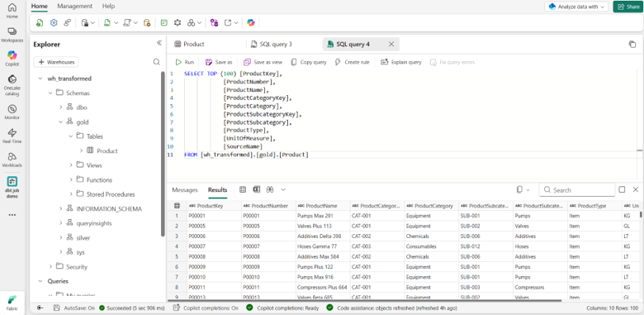Collapse the gold schema node
Image resolution: width=644 pixels, height=315 pixels.
pyautogui.click(x=60, y=122)
